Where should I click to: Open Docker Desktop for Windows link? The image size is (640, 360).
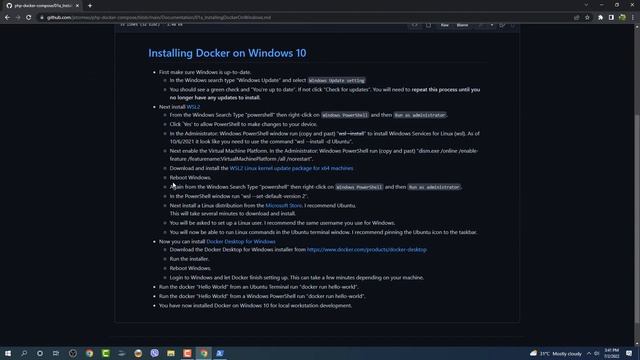pyautogui.click(x=241, y=242)
